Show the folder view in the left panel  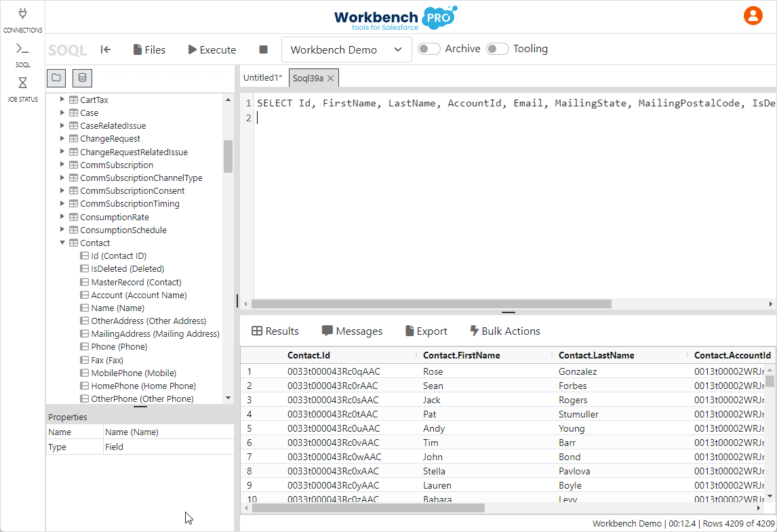point(56,78)
